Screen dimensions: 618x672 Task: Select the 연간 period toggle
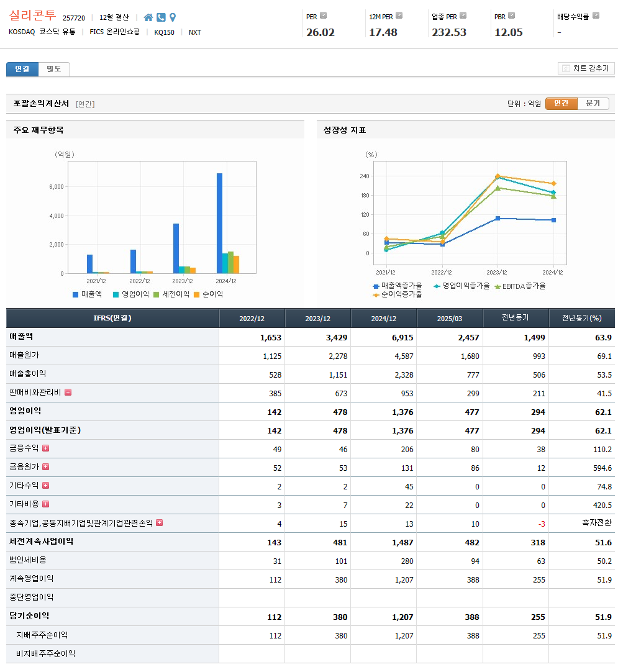click(x=561, y=103)
